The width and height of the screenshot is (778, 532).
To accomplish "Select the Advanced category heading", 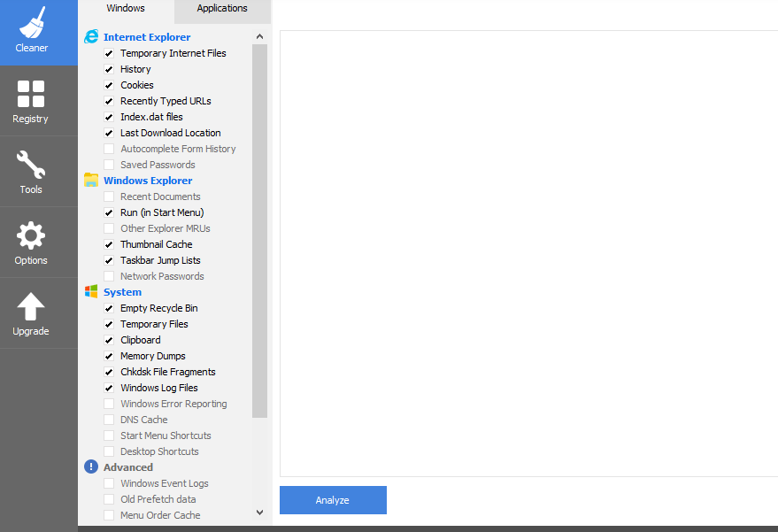I will click(128, 467).
